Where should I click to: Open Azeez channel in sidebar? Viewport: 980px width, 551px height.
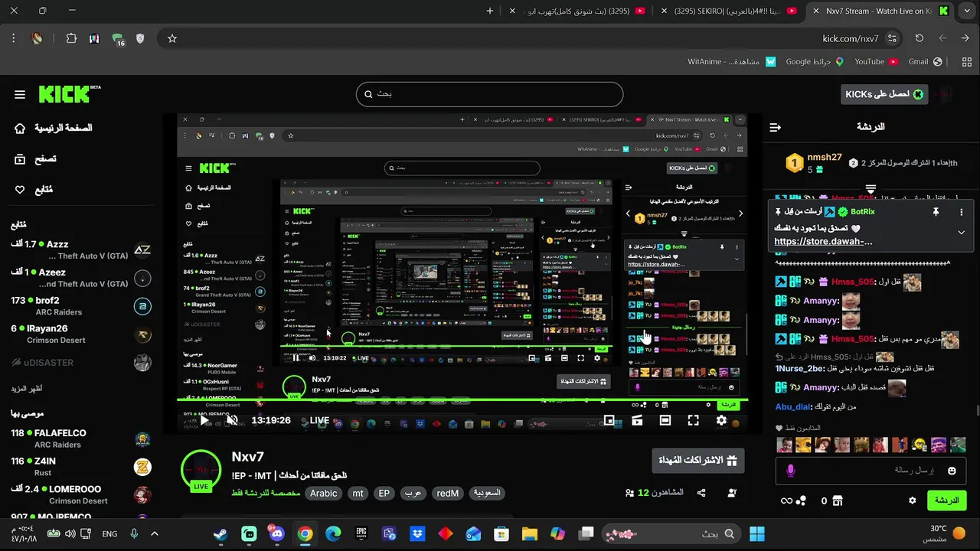coord(80,278)
